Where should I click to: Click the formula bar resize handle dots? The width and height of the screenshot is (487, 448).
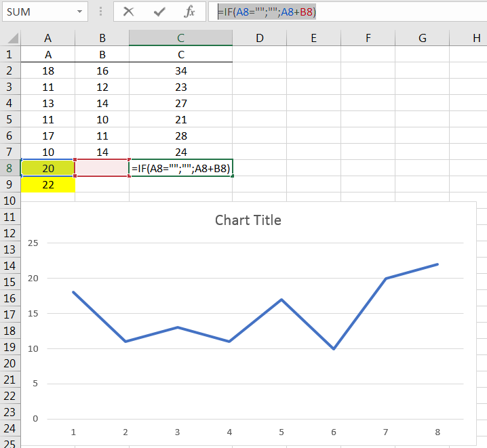(100, 12)
